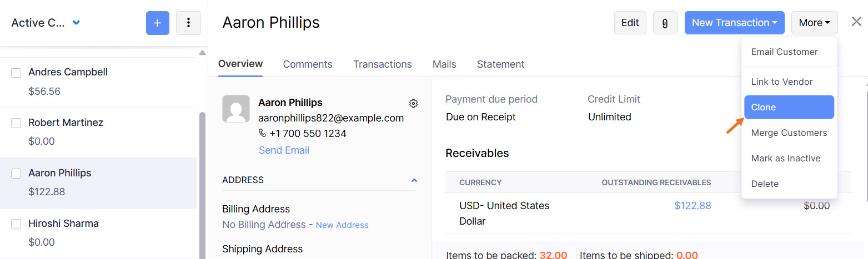Click the New Address link
This screenshot has width=868, height=259.
tap(342, 225)
